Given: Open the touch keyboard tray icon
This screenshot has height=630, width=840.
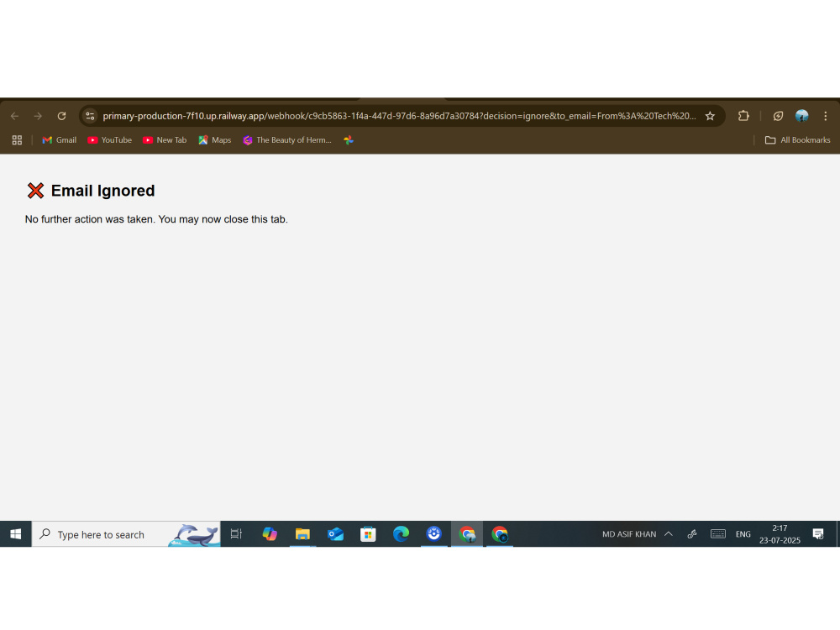Looking at the screenshot, I should 718,534.
